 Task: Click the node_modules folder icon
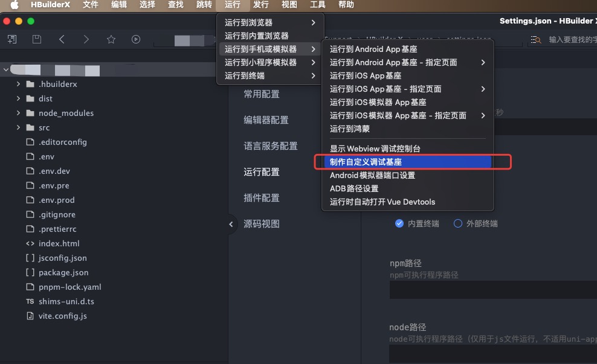click(x=30, y=113)
